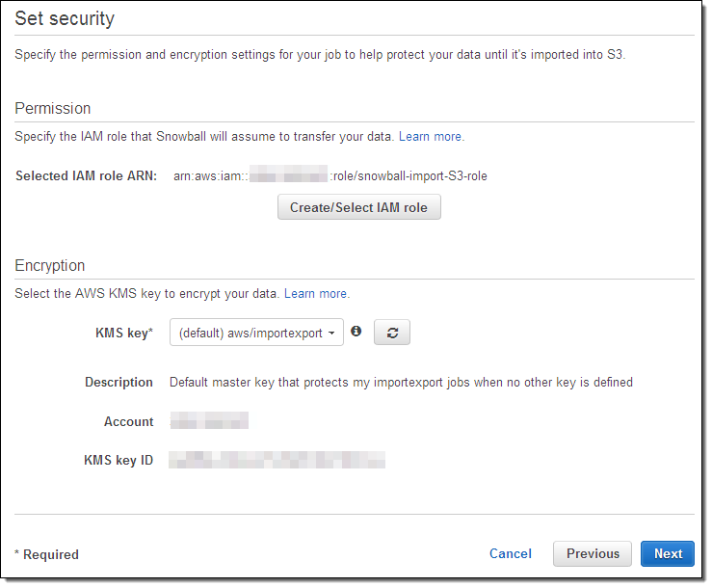
Task: Proceed with the Next button
Action: pyautogui.click(x=668, y=553)
